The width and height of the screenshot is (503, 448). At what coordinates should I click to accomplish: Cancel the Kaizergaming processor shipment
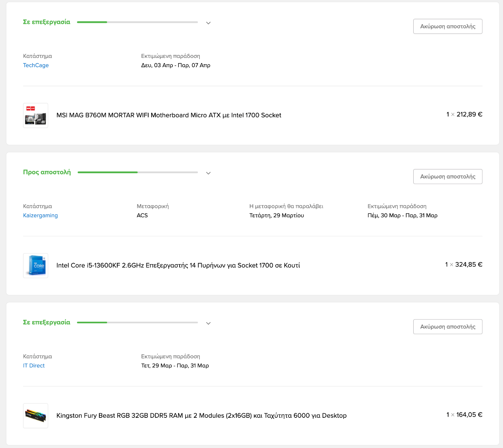coord(448,177)
